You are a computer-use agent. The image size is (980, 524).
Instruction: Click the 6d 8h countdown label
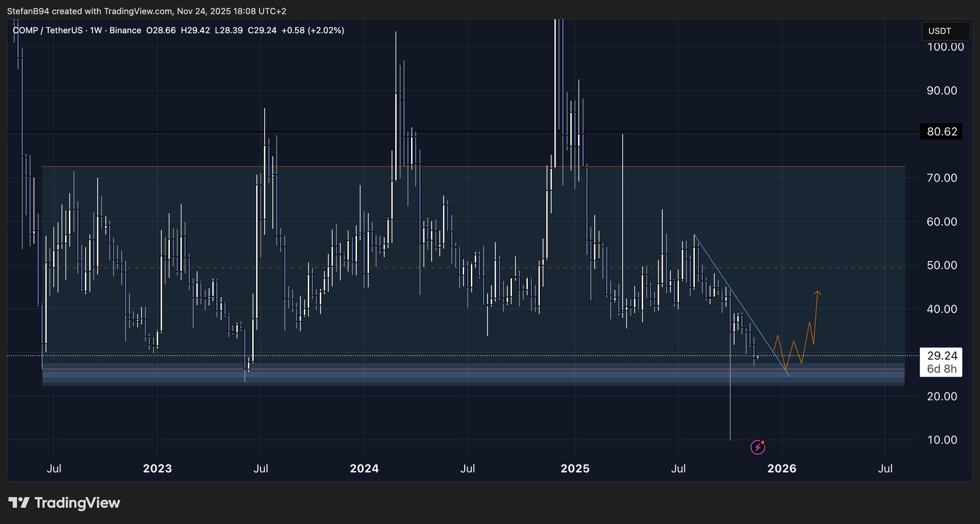pyautogui.click(x=941, y=369)
